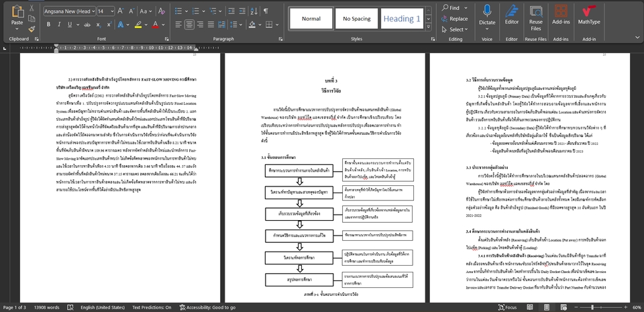Viewport: 644px width, 312px height.
Task: Increase paragraph indent
Action: point(242,11)
